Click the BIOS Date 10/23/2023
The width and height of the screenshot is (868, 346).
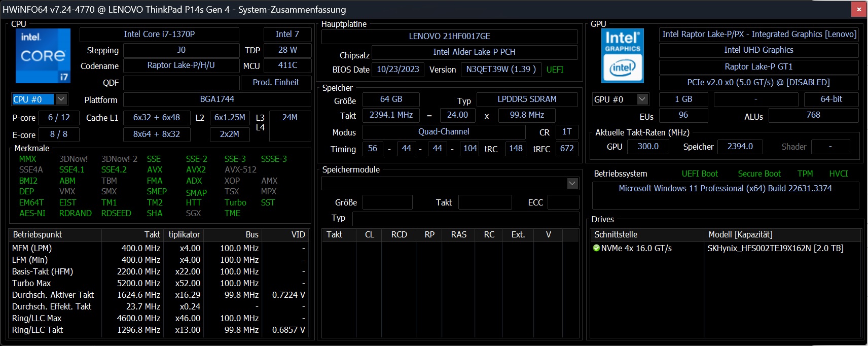click(x=398, y=70)
